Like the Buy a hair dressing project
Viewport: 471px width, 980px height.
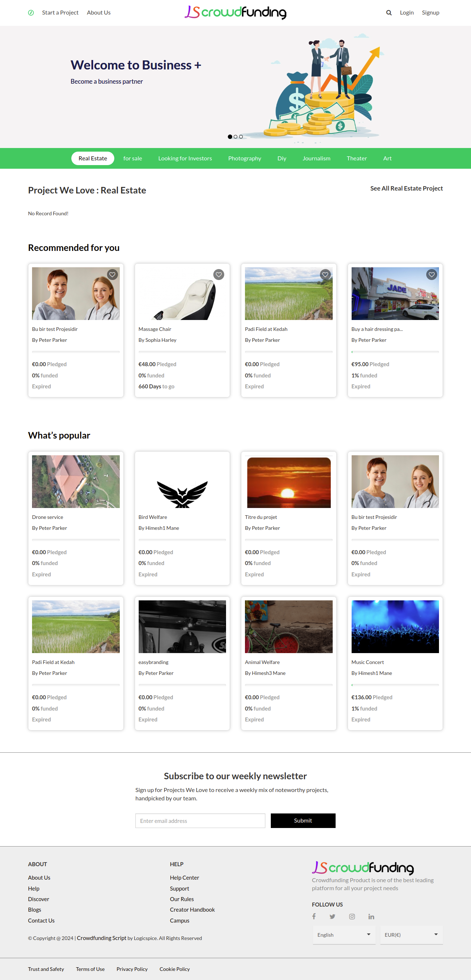431,275
